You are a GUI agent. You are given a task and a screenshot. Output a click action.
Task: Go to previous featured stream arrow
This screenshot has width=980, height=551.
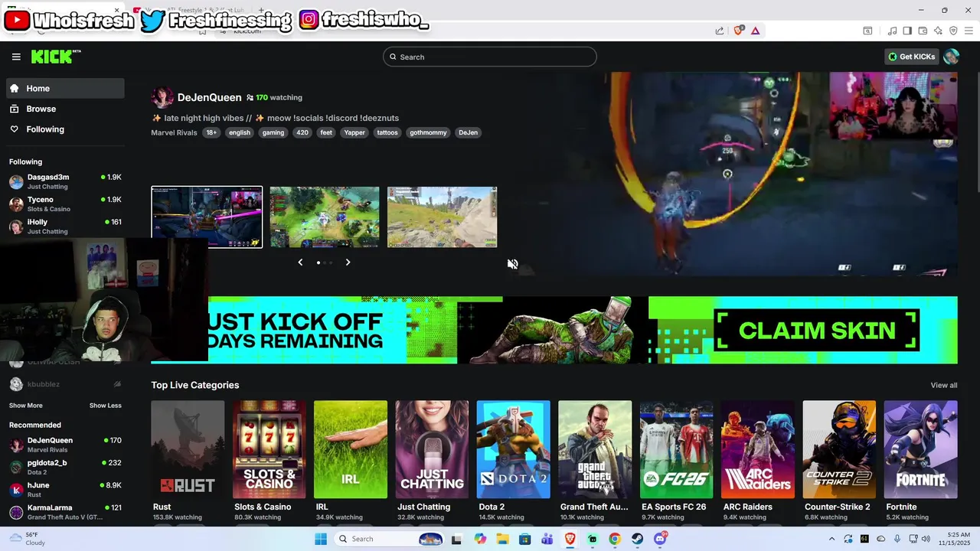(300, 262)
